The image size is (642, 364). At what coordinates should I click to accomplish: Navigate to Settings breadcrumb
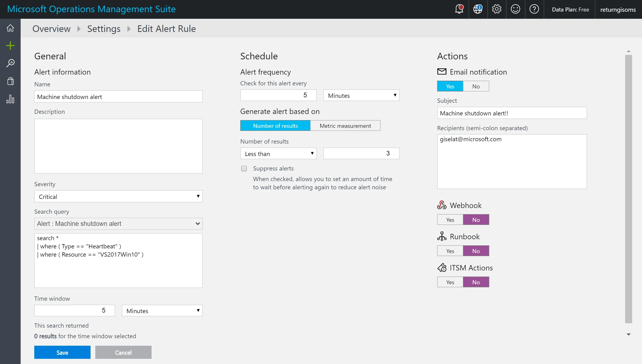click(x=104, y=29)
